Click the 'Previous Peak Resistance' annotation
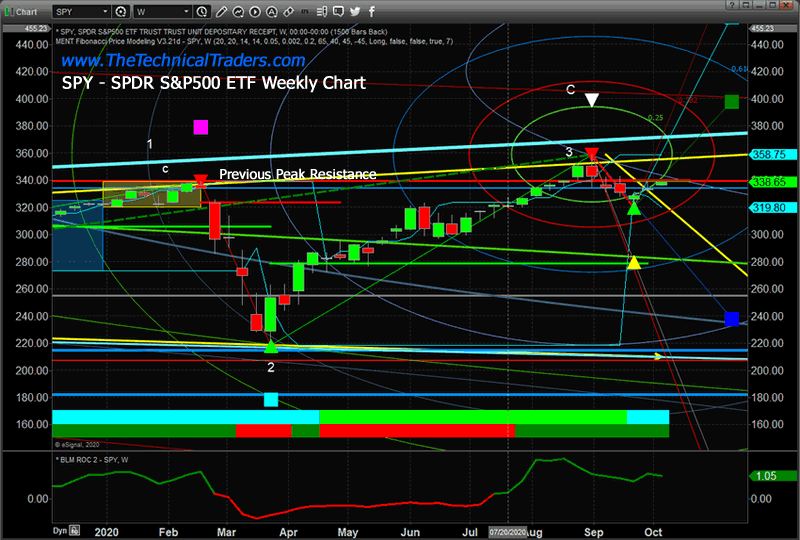 tap(297, 174)
